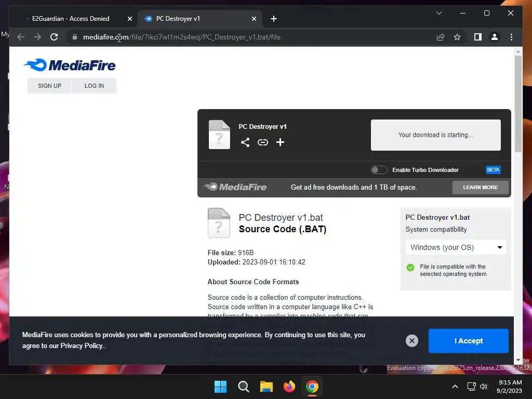Click the network icon in the system tray

(x=471, y=387)
